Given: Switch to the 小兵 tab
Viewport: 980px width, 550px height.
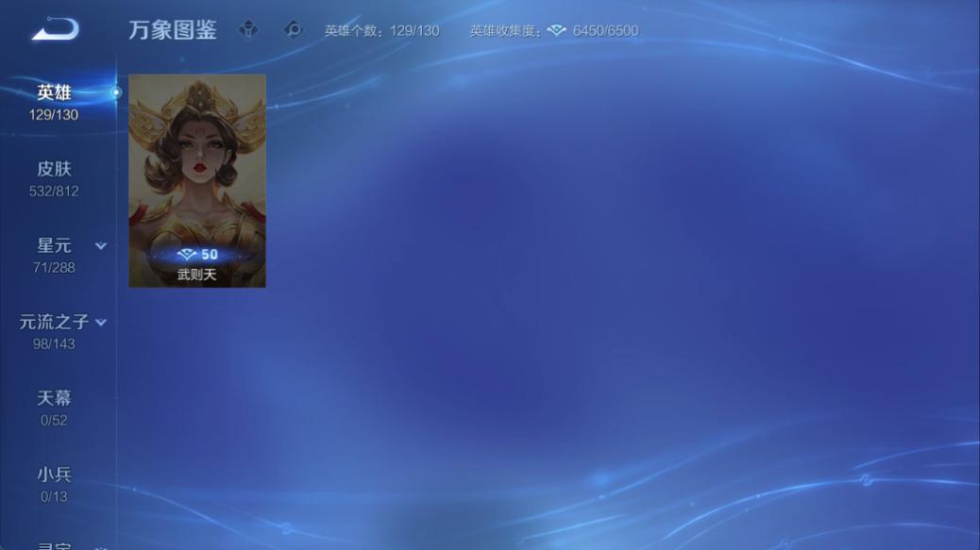Looking at the screenshot, I should click(x=54, y=484).
